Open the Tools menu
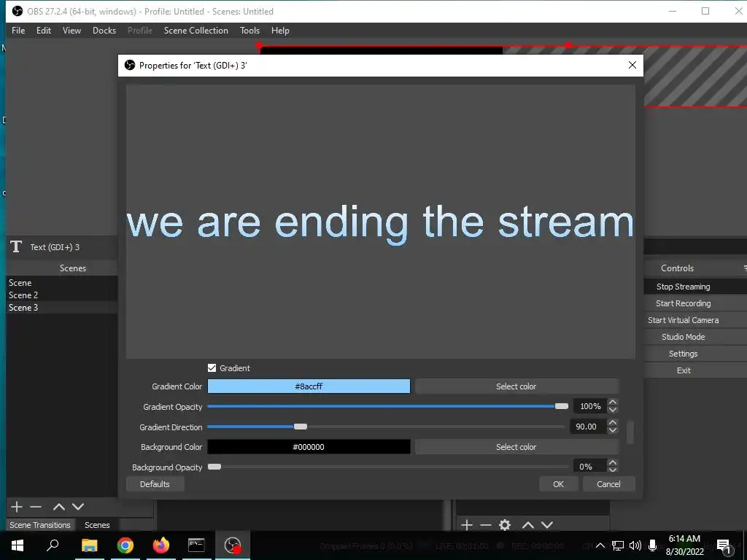The height and width of the screenshot is (560, 747). pos(249,31)
